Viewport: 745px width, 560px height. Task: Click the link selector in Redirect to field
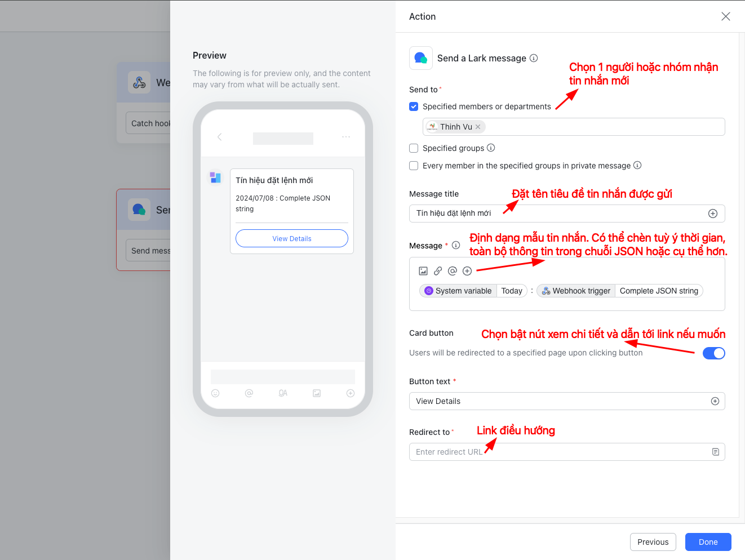715,451
